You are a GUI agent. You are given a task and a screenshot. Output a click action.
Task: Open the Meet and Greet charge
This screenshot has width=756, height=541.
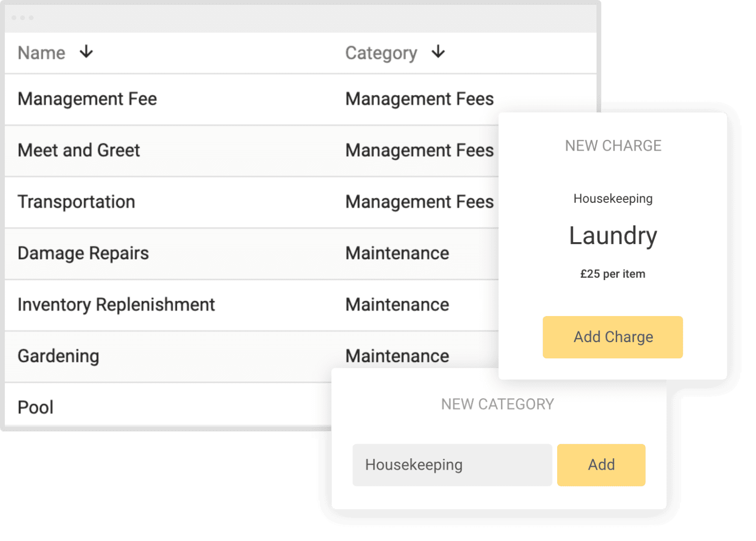(79, 150)
